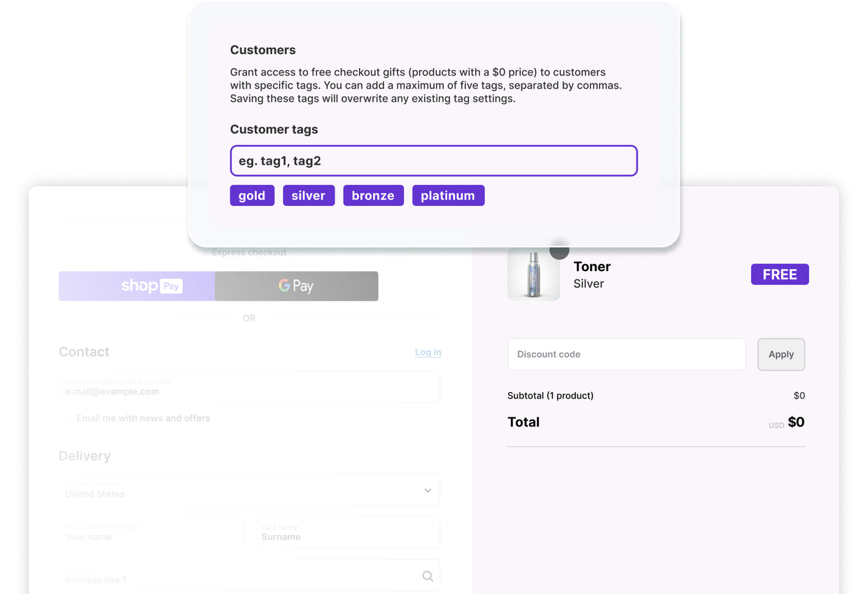Check out using Google Pay

[296, 286]
